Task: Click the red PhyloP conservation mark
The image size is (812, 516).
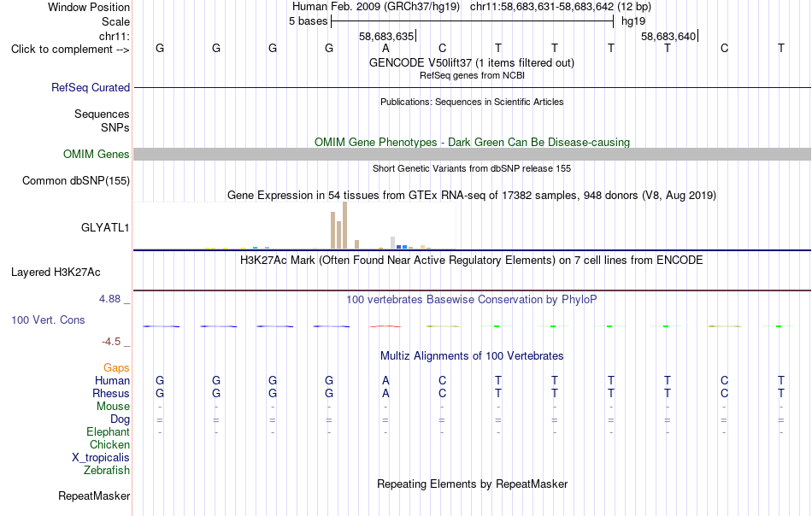Action: pos(385,326)
